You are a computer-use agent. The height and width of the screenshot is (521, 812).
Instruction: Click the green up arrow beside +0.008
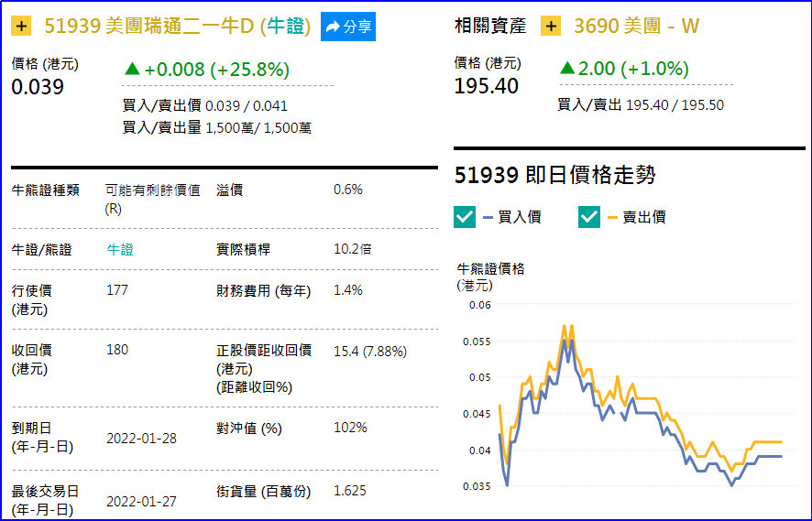coord(133,69)
